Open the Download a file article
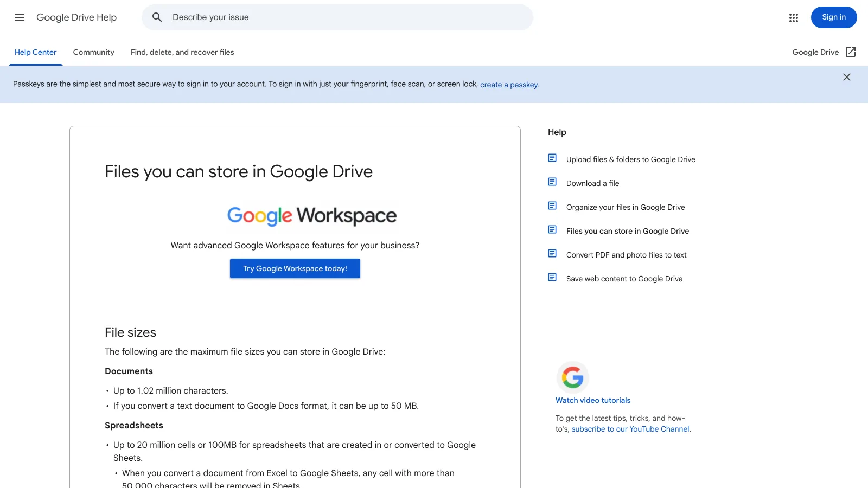The height and width of the screenshot is (488, 868). click(x=592, y=183)
